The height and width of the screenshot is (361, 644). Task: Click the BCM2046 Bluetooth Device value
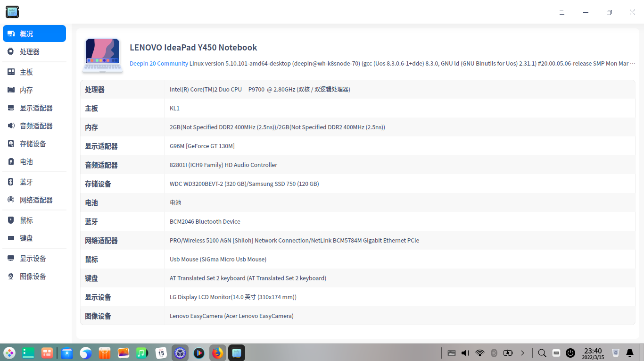[x=205, y=221]
